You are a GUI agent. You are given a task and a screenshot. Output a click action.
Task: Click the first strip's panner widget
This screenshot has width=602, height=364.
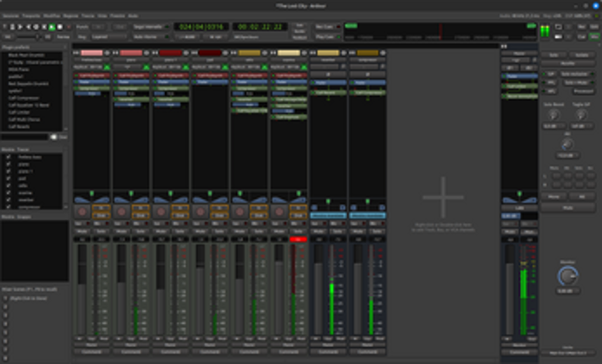point(91,198)
